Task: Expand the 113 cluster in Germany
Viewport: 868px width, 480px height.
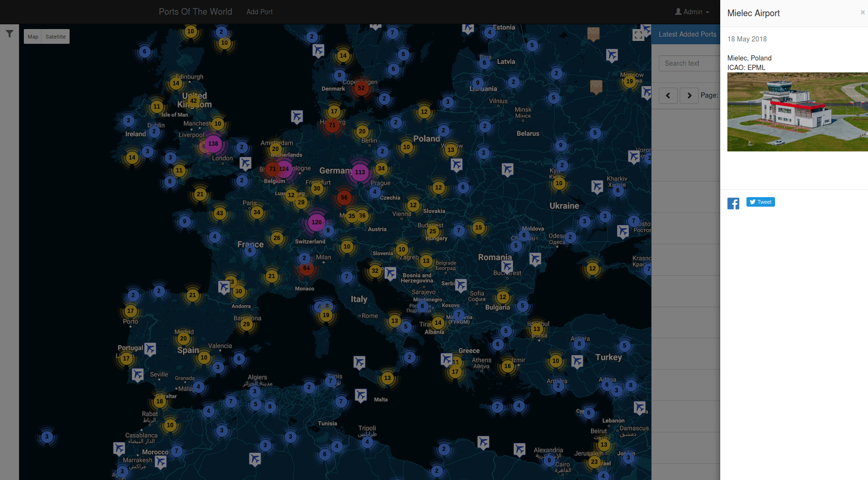Action: [x=360, y=172]
